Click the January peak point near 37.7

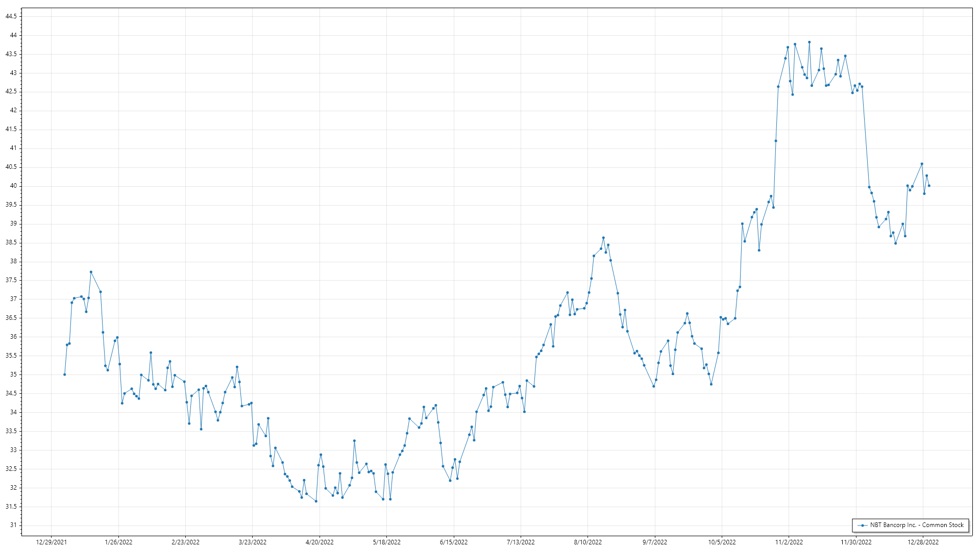[x=91, y=272]
